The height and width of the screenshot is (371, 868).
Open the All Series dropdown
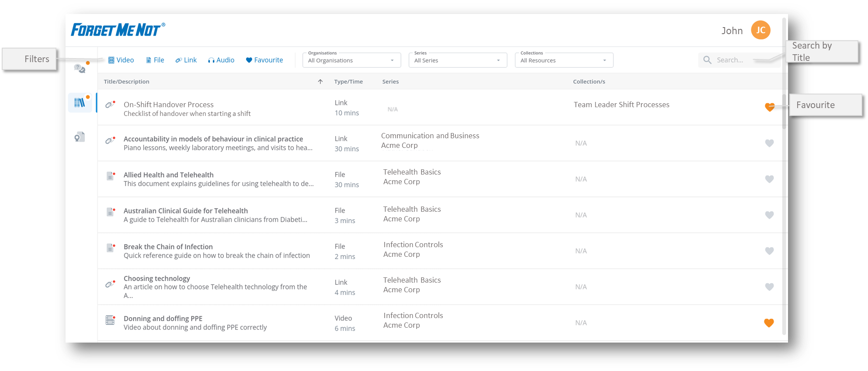458,60
